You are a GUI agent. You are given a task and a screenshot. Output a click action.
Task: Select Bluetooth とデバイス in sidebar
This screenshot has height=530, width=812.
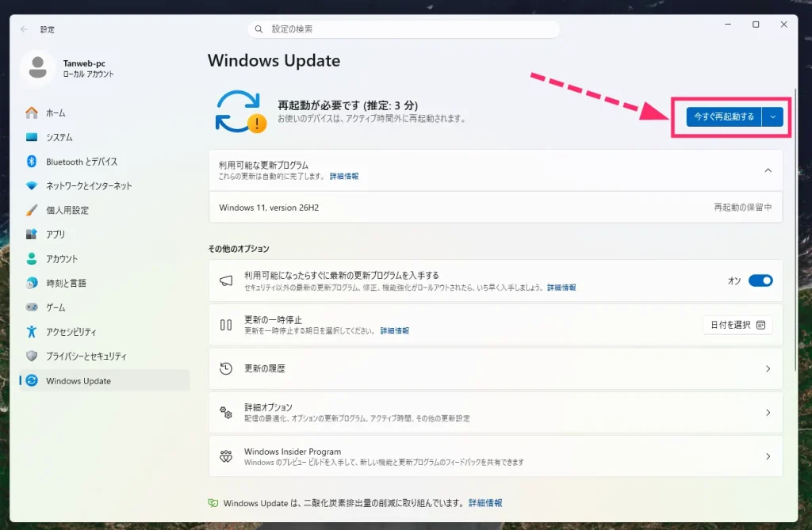click(x=105, y=162)
